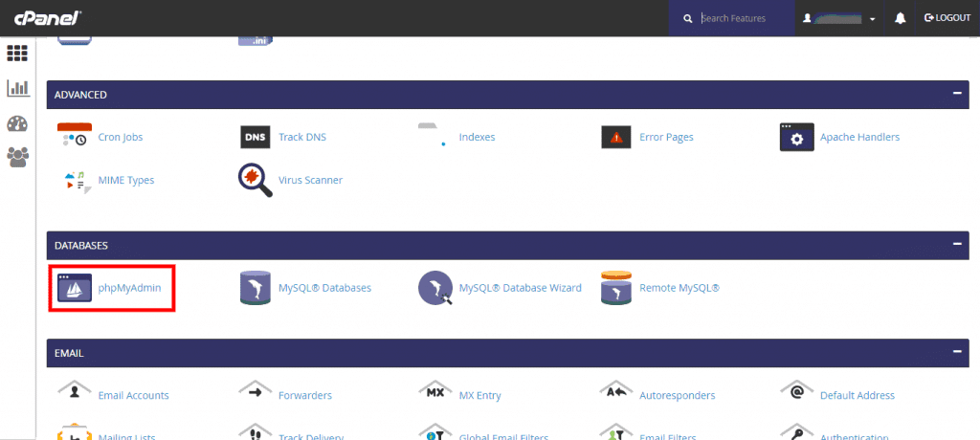Click the Virus Scanner magnifier icon
This screenshot has width=980, height=440.
coord(254,180)
